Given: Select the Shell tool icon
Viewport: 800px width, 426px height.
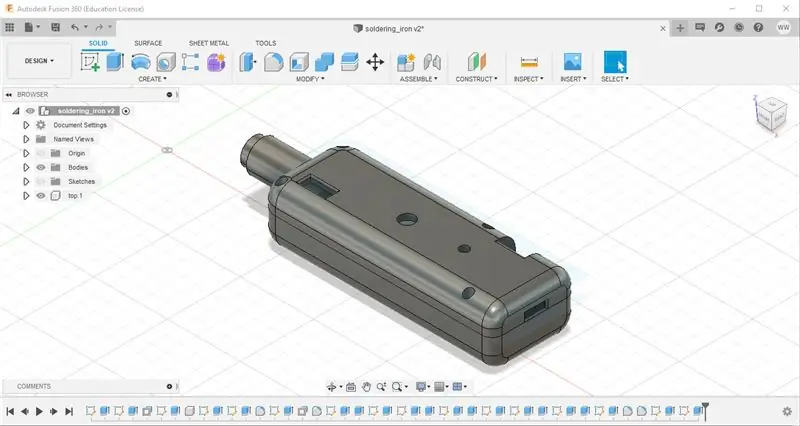Looking at the screenshot, I should pyautogui.click(x=299, y=62).
